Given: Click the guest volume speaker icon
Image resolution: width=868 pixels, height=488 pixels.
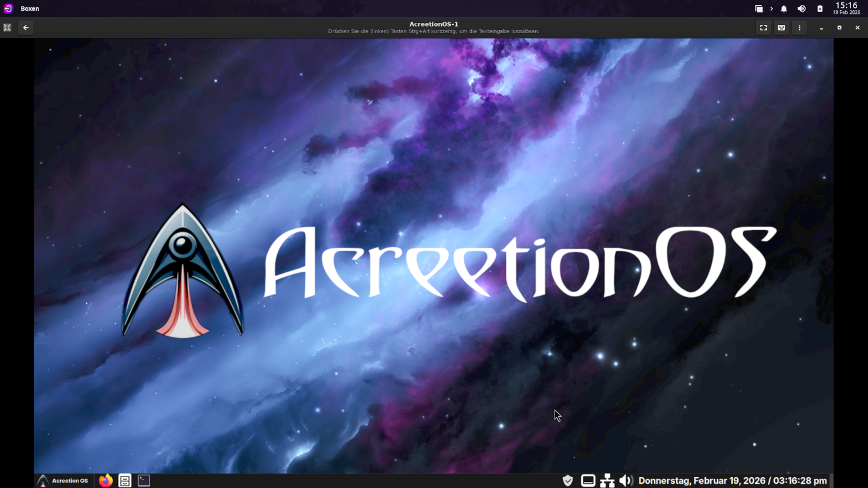Looking at the screenshot, I should (x=626, y=480).
